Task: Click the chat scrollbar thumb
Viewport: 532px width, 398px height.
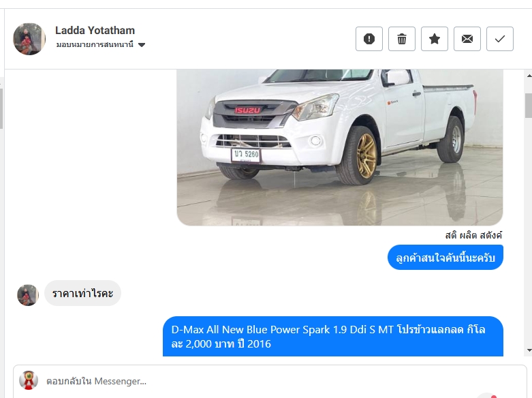Action: point(529,106)
